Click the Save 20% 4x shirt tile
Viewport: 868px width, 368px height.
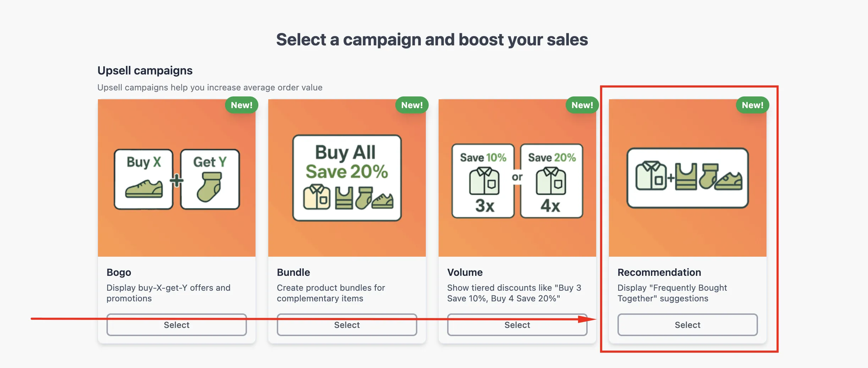pos(551,181)
